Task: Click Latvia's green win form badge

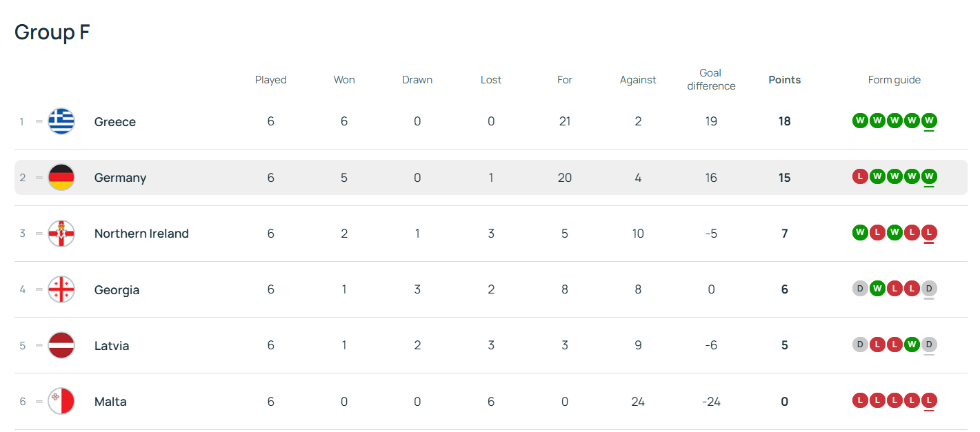Action: point(912,344)
